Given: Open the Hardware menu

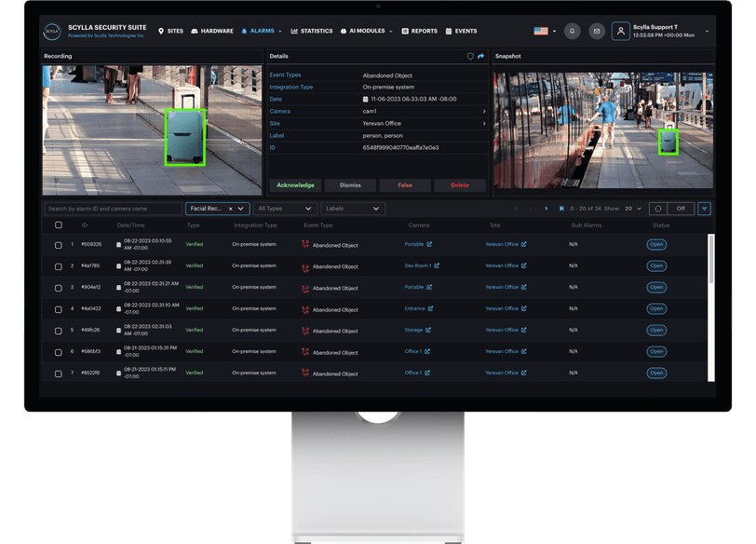Looking at the screenshot, I should pyautogui.click(x=212, y=31).
